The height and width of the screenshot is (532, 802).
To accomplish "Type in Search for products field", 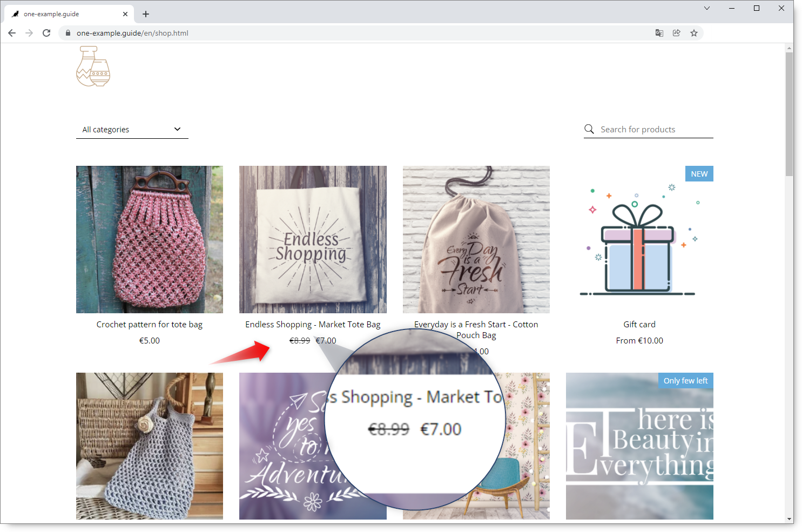I will (655, 130).
